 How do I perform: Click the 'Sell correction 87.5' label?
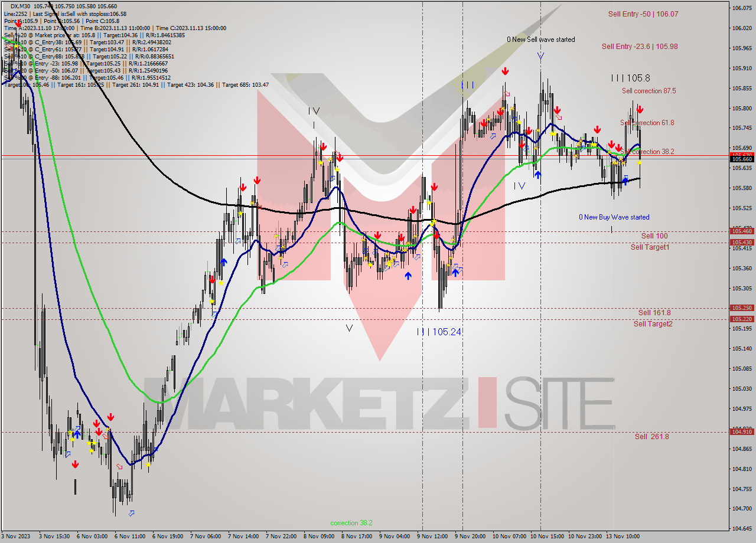click(649, 91)
